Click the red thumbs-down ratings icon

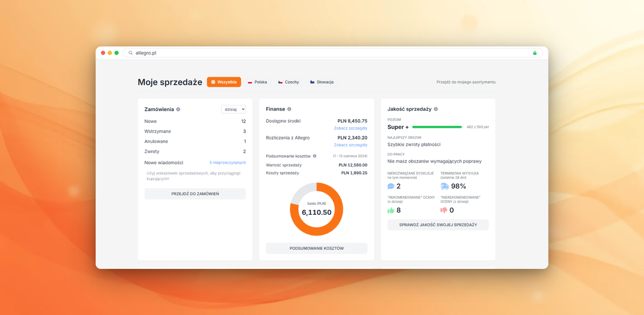[x=444, y=210]
